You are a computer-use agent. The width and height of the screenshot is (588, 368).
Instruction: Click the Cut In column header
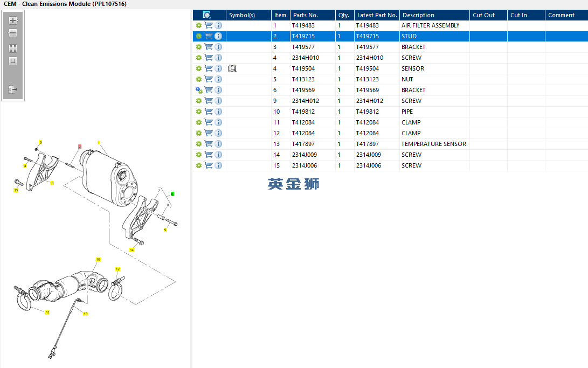[x=526, y=15]
